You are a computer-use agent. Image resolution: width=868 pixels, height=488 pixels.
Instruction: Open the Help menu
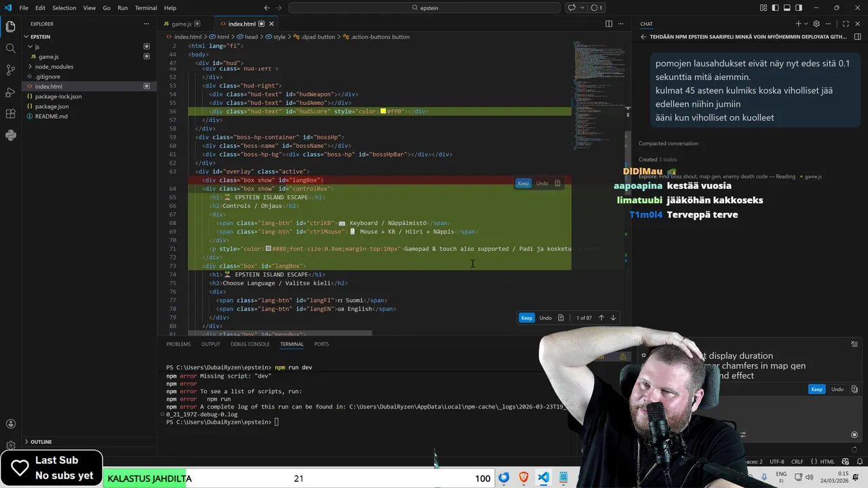[170, 7]
